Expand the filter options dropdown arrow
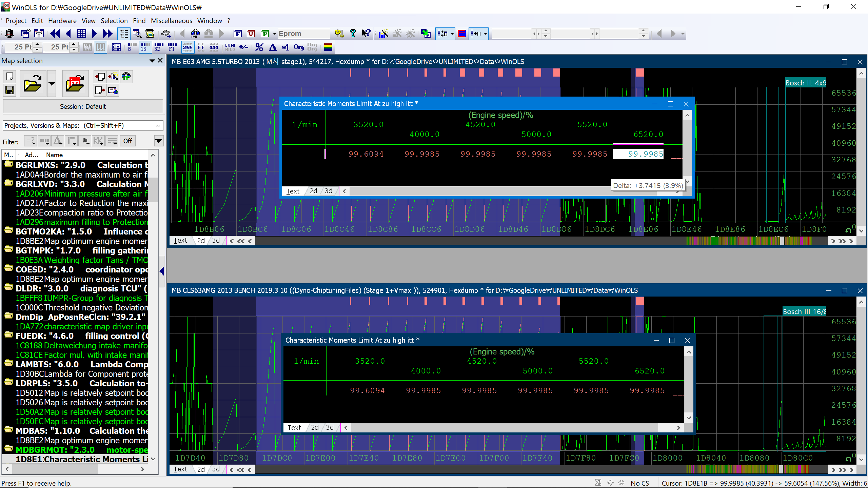Viewport: 868px width, 488px height. pos(158,141)
